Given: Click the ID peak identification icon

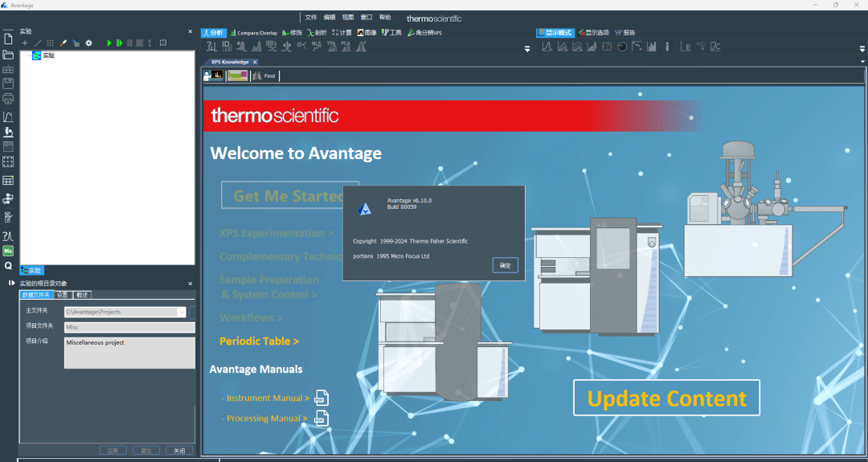Looking at the screenshot, I should [227, 47].
